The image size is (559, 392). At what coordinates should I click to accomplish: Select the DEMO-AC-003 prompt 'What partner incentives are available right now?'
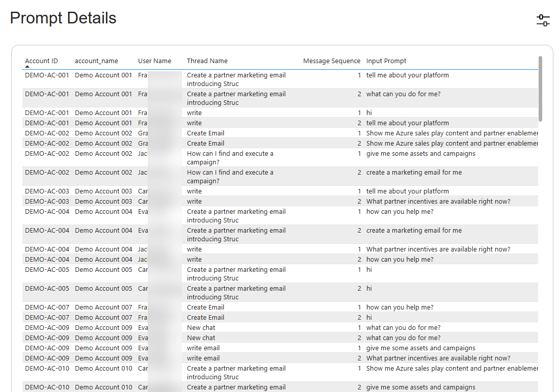coord(438,201)
